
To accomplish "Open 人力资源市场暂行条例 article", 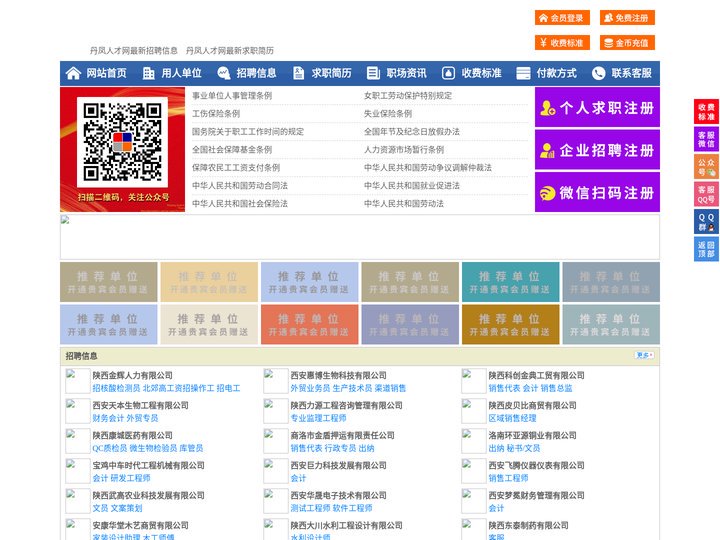I will click(x=404, y=149).
